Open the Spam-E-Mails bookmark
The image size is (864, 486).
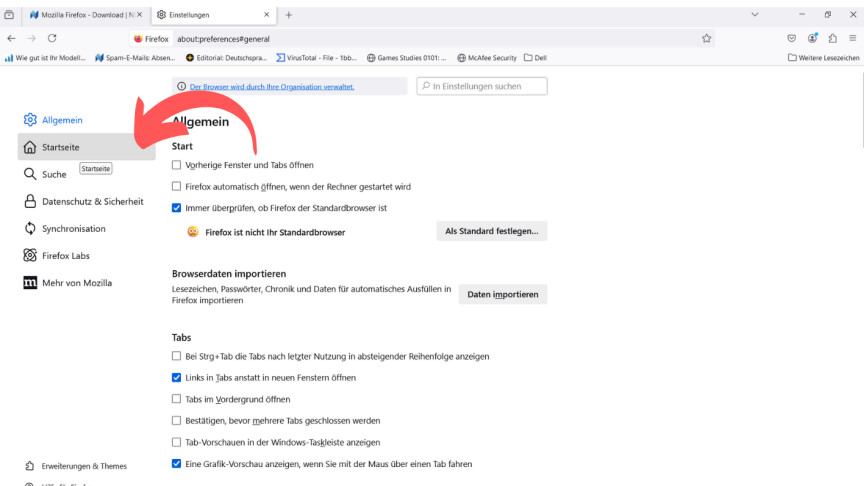click(x=135, y=58)
